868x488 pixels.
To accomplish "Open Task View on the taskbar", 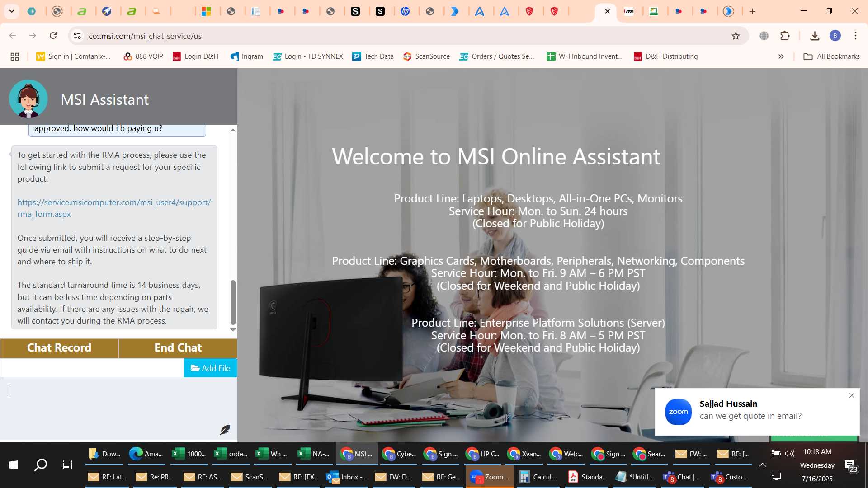I will point(68,465).
